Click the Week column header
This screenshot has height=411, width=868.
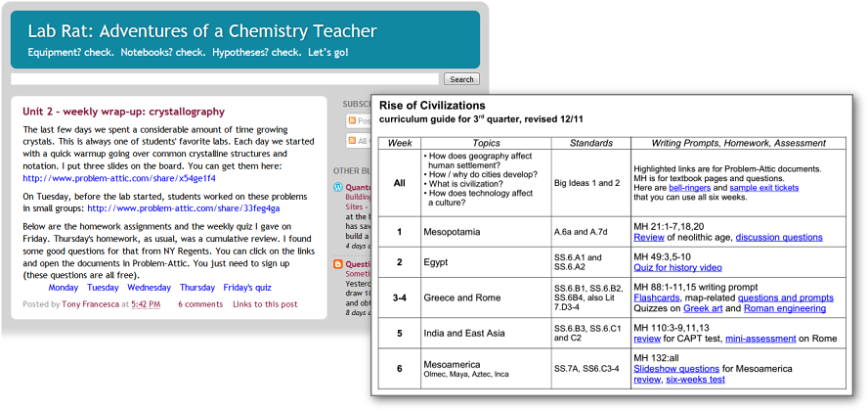click(400, 143)
